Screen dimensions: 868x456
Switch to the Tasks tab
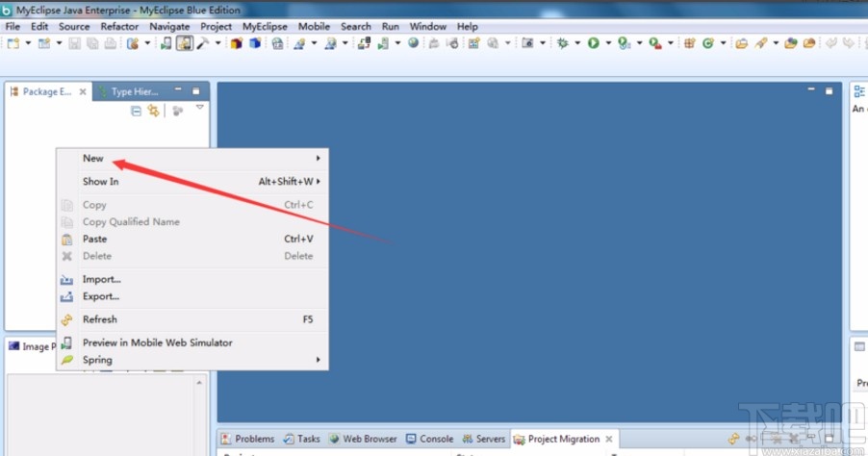point(302,439)
